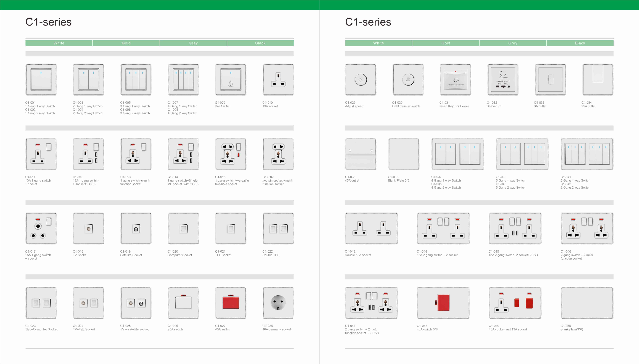The image size is (639, 364).
Task: Open the C1-046 2 multi function socket image
Action: [x=587, y=229]
